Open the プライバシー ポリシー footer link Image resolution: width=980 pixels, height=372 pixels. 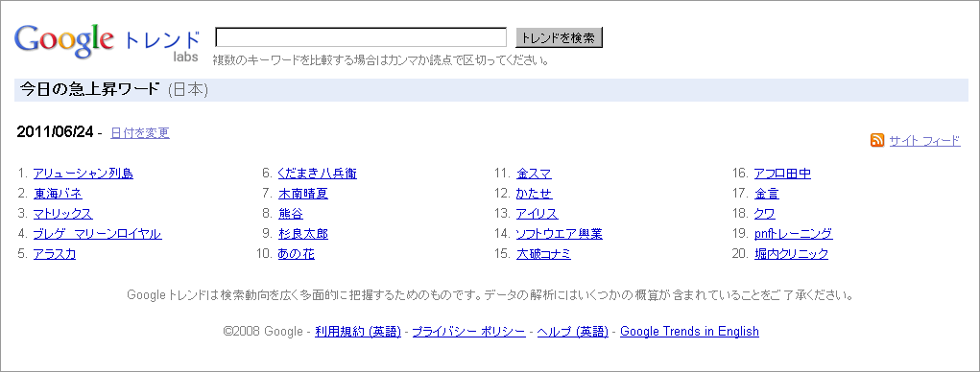(468, 332)
